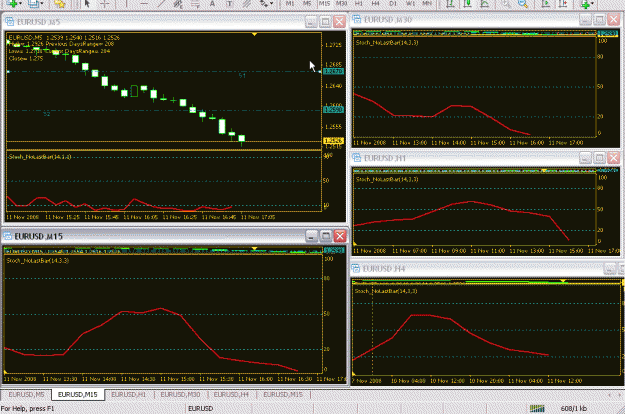Click the chart shift triangle in M5 window
The image size is (625, 414).
pos(254,35)
